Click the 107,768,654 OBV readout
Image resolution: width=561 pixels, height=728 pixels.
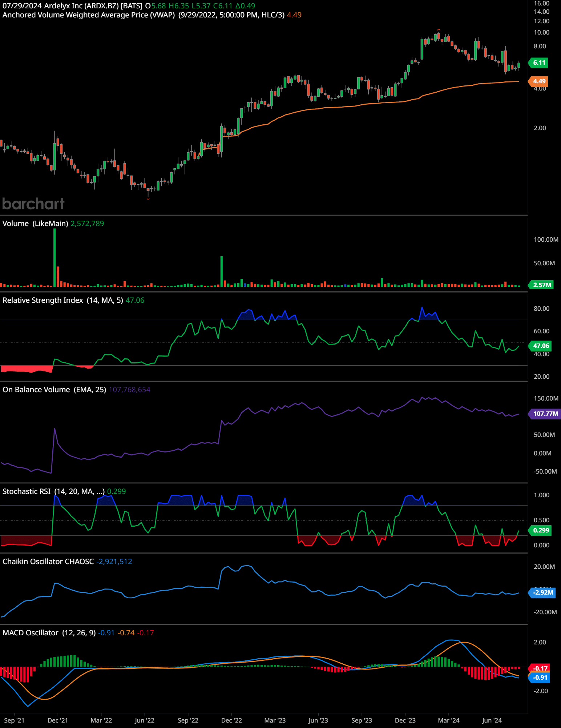pos(130,390)
